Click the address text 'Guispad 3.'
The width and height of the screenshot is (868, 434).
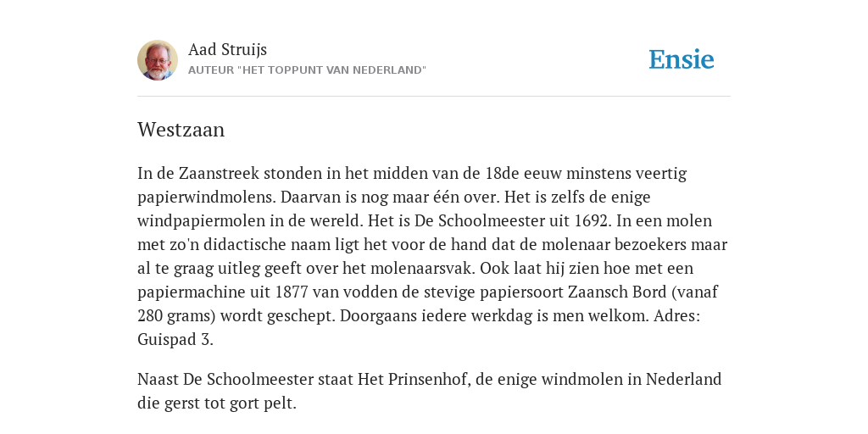click(x=175, y=340)
